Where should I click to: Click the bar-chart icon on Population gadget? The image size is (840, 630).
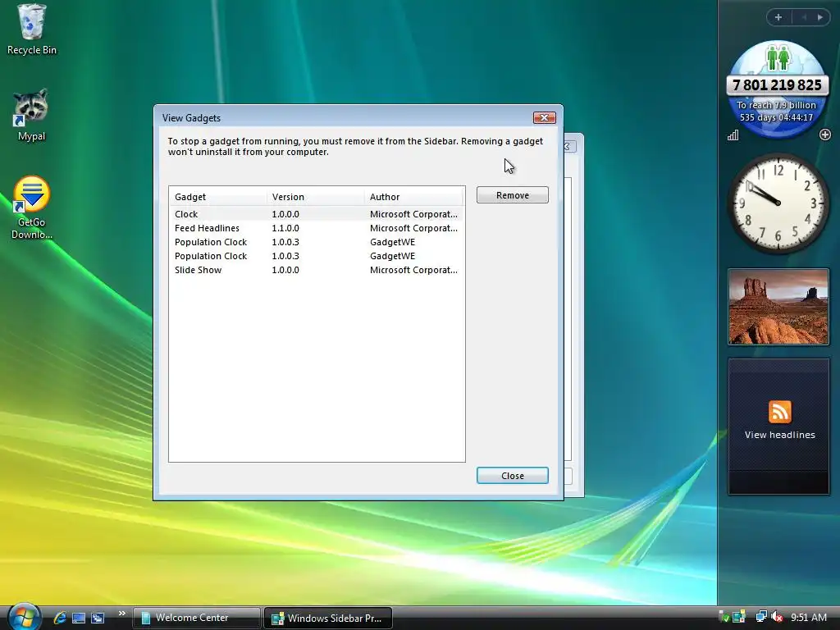click(733, 135)
